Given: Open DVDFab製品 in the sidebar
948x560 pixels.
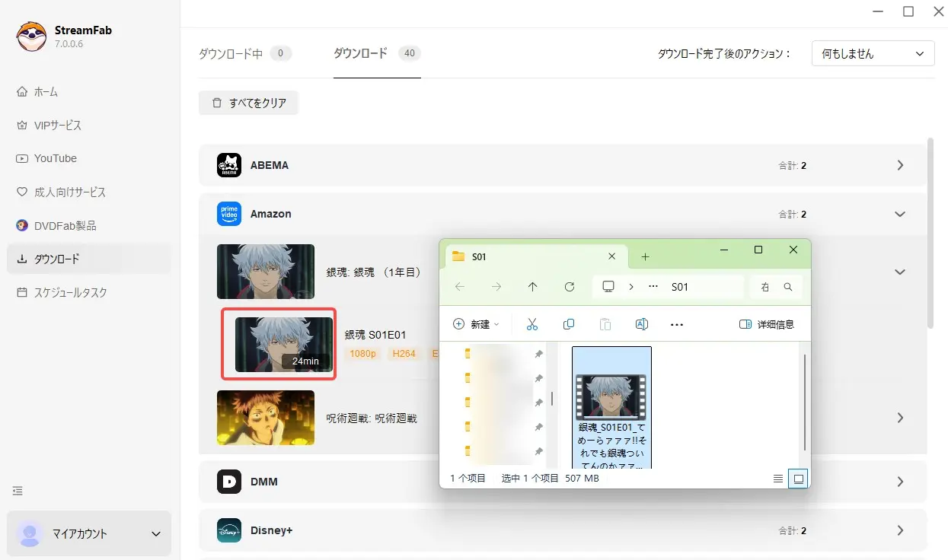Looking at the screenshot, I should (x=89, y=226).
